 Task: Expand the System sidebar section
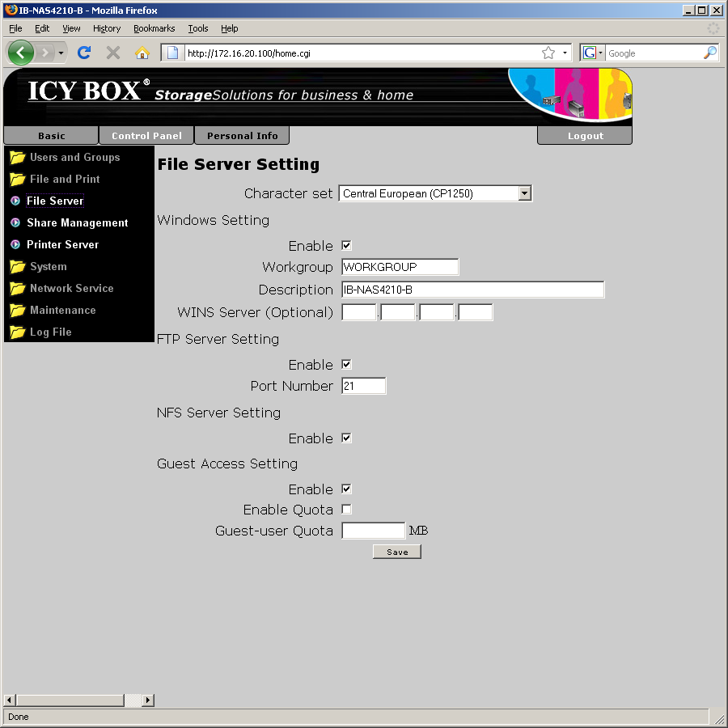49,266
